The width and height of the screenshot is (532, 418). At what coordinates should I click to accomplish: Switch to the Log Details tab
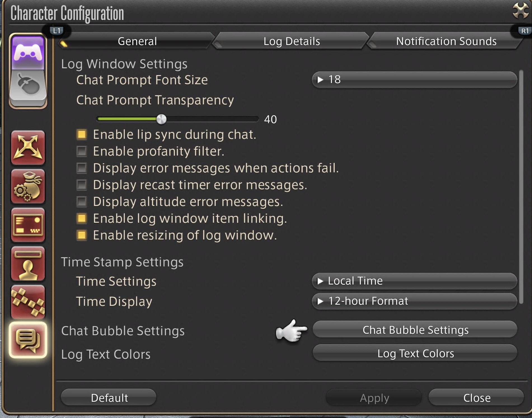point(291,41)
